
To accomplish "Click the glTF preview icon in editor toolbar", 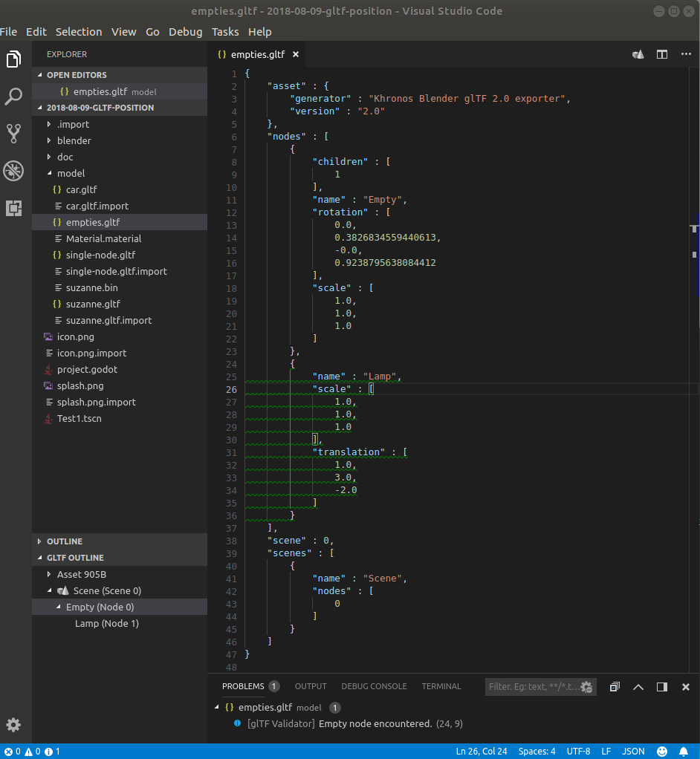I will coord(638,55).
